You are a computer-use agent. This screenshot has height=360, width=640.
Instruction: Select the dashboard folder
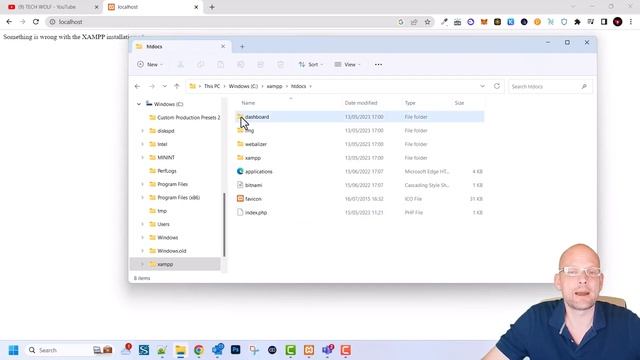tap(360, 117)
